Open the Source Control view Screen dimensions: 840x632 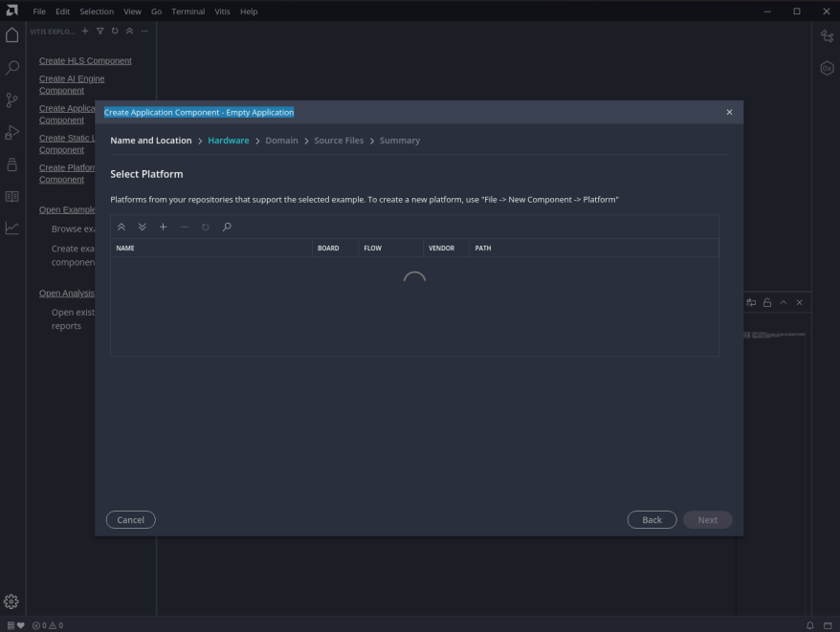(12, 100)
